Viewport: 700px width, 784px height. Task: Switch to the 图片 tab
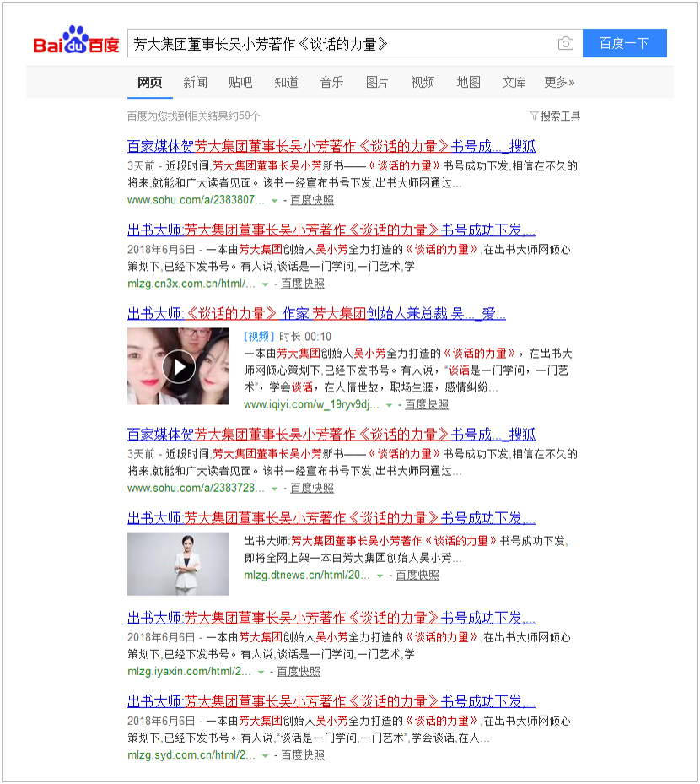coord(377,82)
